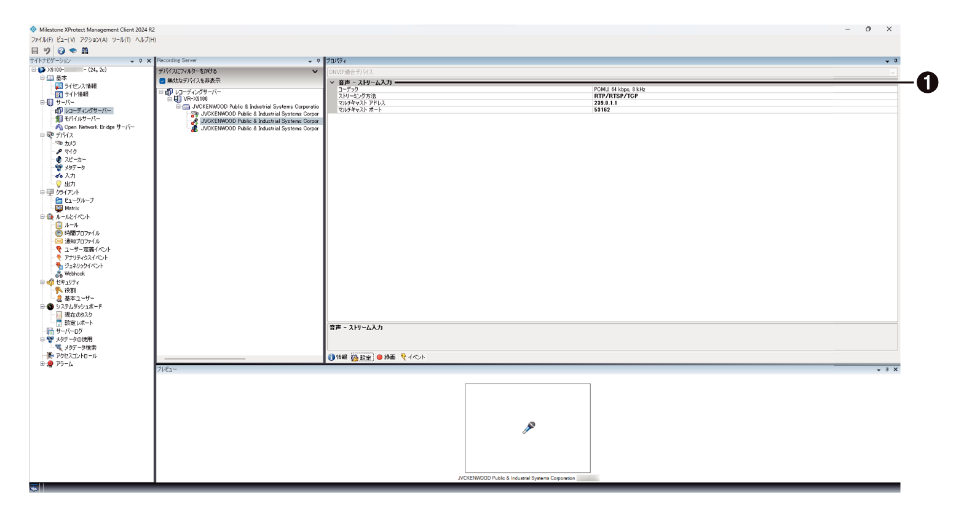Image resolution: width=980 pixels, height=517 pixels.
Task: Open the アクション(A) menu
Action: [93, 40]
